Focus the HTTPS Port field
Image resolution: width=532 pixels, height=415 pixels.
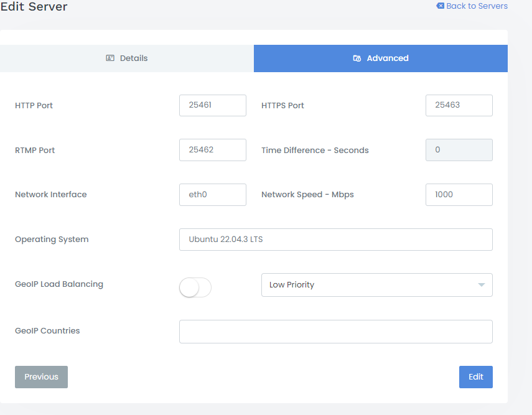pyautogui.click(x=459, y=106)
